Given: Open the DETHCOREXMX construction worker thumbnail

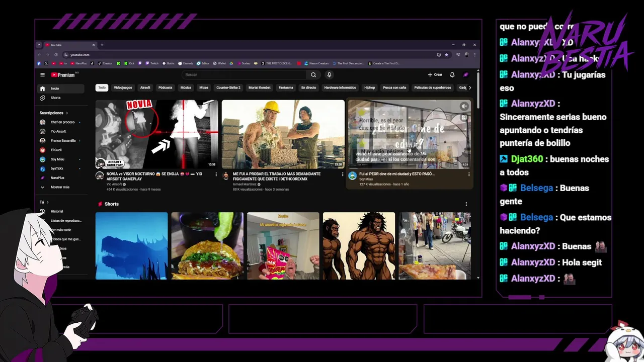Looking at the screenshot, I should (283, 134).
